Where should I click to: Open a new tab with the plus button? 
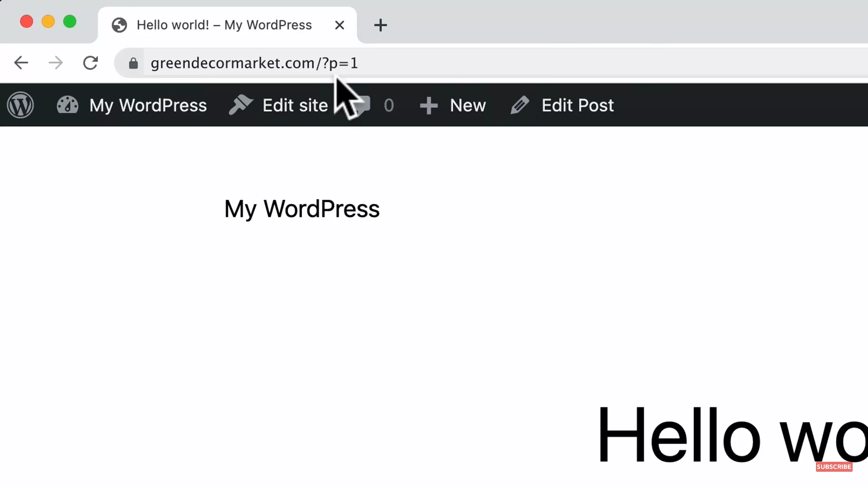pos(380,25)
